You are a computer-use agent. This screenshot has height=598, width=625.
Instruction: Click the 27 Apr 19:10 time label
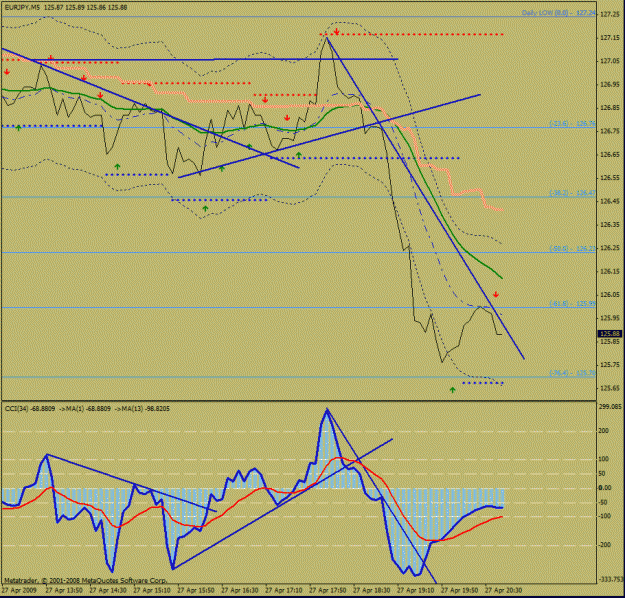(415, 590)
